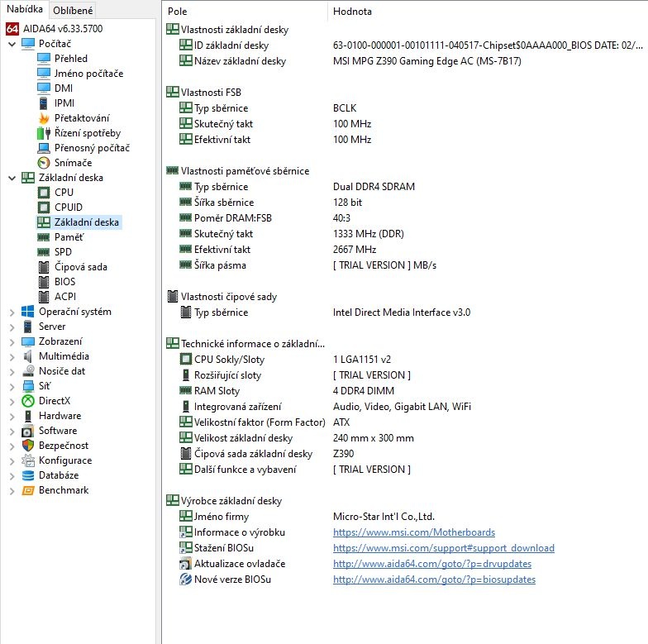Click the Hodnota column header

coord(352,12)
